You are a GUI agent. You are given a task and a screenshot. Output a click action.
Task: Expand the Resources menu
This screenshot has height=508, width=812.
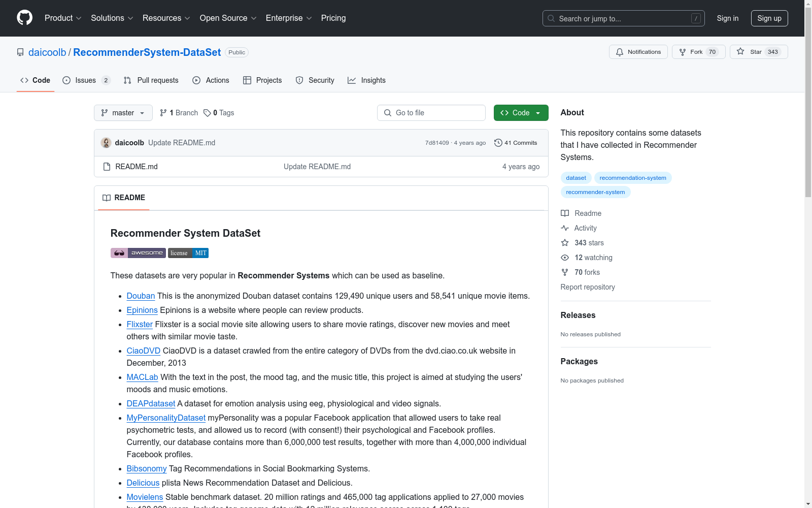166,18
